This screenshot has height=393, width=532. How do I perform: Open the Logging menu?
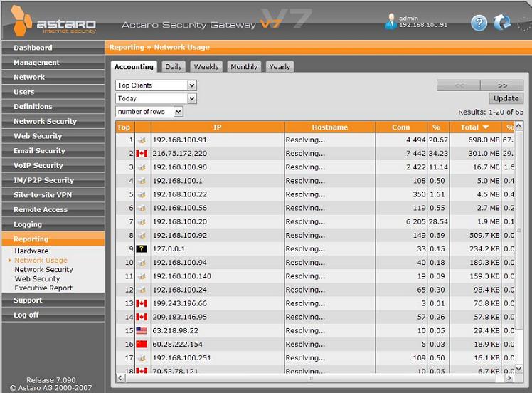pos(53,224)
